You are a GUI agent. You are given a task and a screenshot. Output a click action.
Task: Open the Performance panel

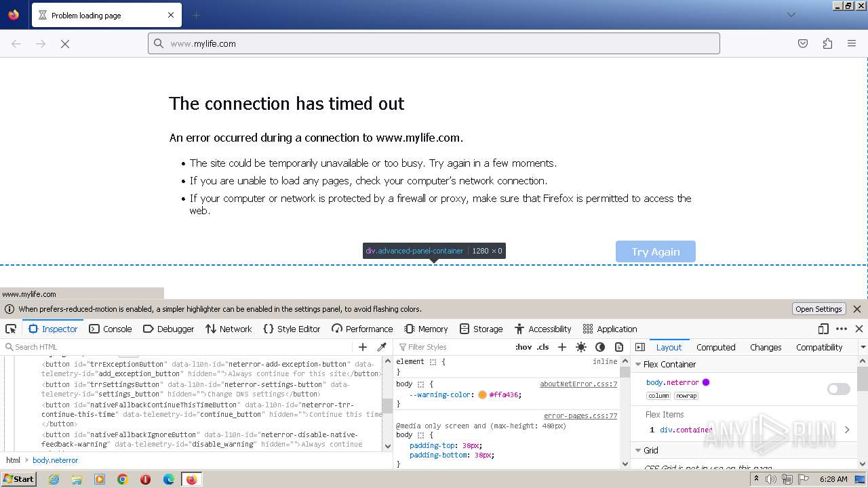point(362,329)
